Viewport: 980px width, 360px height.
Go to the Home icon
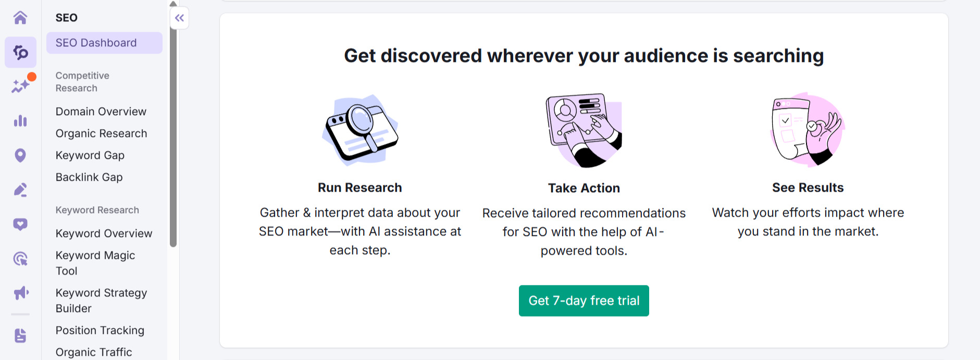(20, 18)
